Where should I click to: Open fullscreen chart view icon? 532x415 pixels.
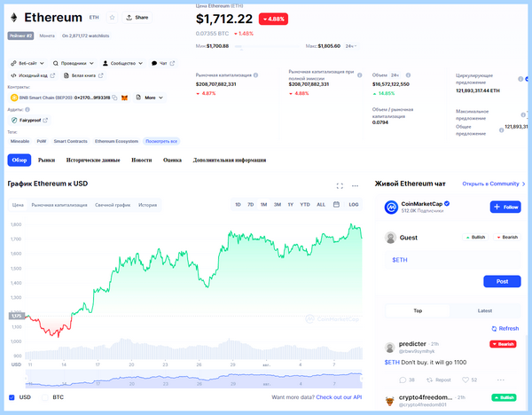340,186
